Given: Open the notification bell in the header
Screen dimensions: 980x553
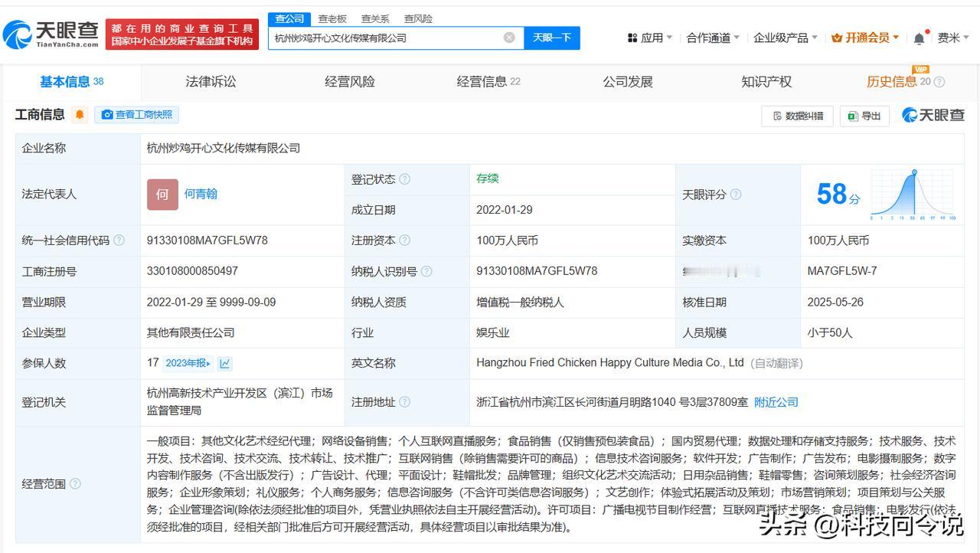Looking at the screenshot, I should 919,38.
